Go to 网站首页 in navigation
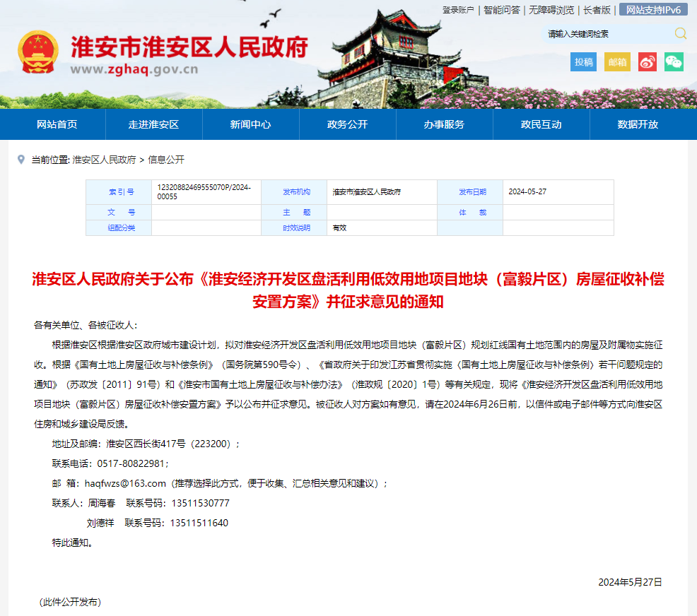 pyautogui.click(x=57, y=124)
